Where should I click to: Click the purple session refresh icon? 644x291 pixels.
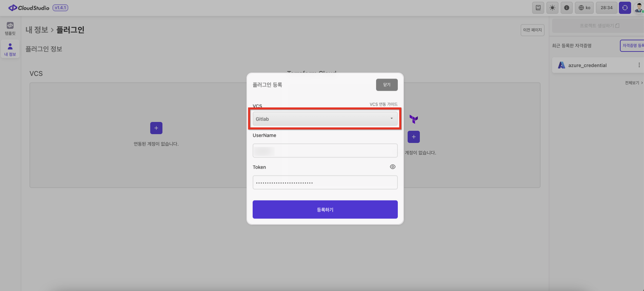[x=625, y=8]
